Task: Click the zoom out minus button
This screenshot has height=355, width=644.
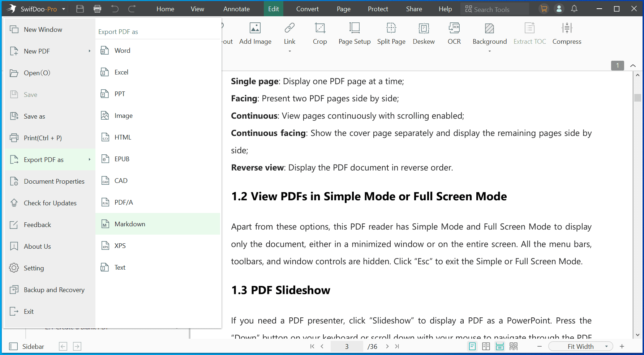Action: point(540,346)
